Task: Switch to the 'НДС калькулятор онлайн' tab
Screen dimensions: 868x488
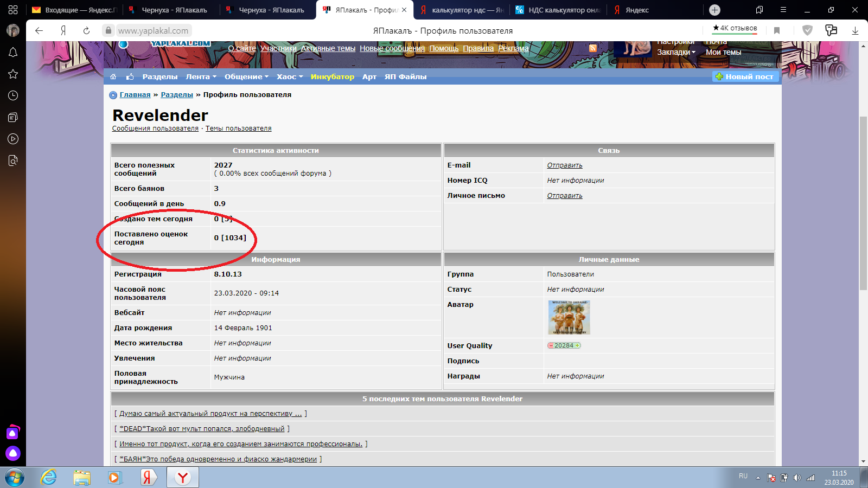Action: point(558,10)
